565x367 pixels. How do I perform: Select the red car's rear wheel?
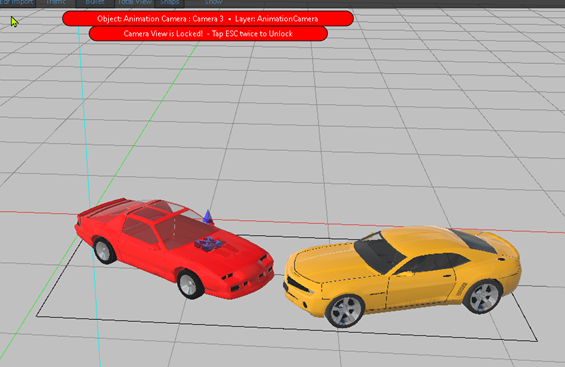coord(104,250)
